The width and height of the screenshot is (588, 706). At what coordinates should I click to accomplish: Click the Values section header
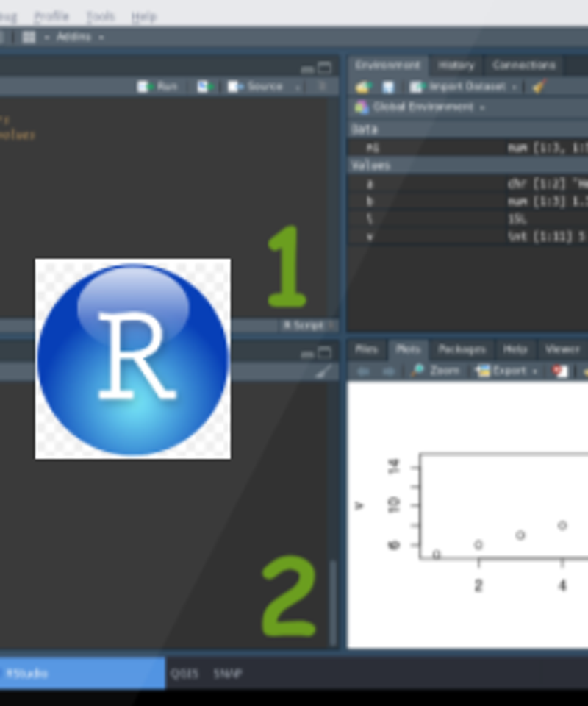click(468, 165)
